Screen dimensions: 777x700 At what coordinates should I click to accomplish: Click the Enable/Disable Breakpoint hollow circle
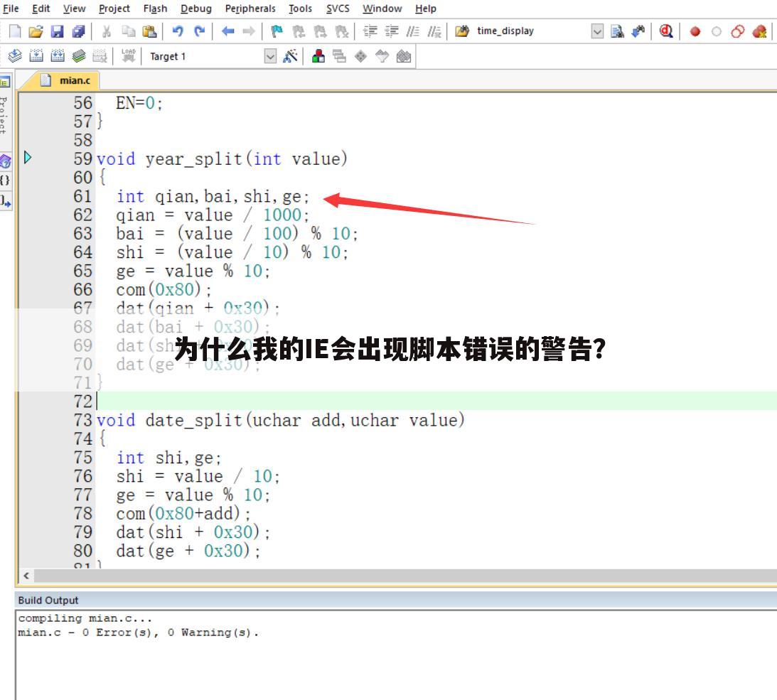[717, 32]
